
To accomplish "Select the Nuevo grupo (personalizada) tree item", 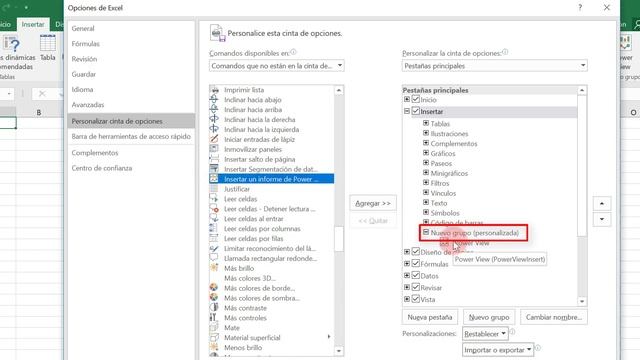I will 475,233.
